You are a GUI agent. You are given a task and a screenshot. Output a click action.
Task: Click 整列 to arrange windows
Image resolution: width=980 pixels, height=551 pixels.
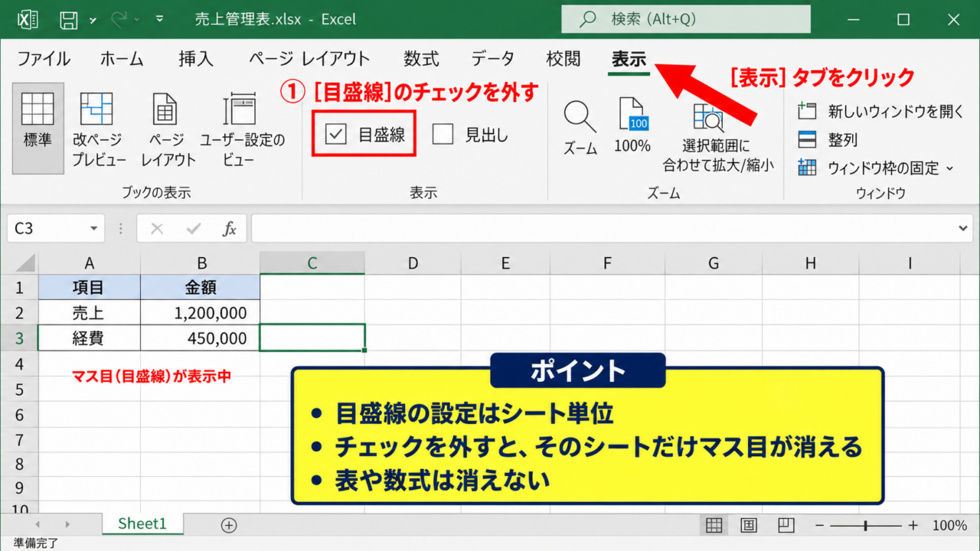point(828,140)
